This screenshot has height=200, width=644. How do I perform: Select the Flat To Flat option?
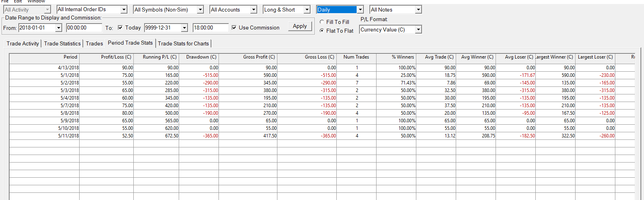point(322,31)
